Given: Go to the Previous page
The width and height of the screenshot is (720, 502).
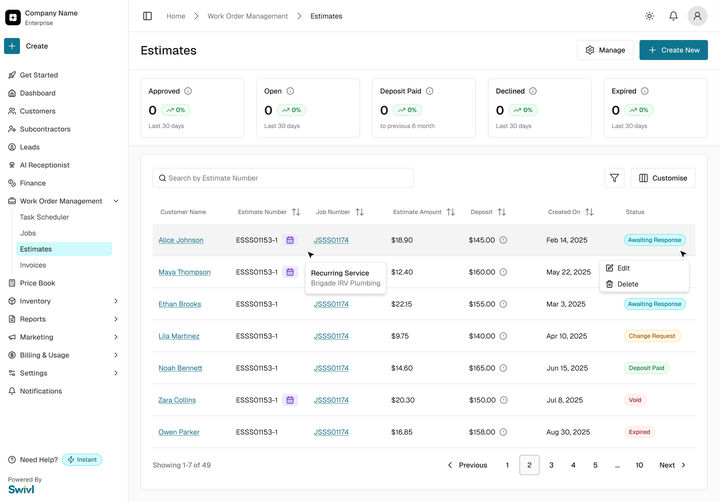Looking at the screenshot, I should tap(467, 465).
